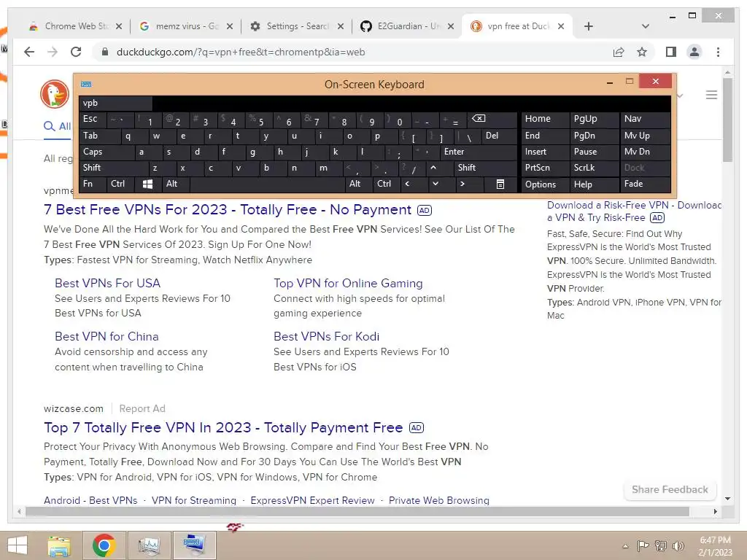The width and height of the screenshot is (747, 560).
Task: Click the On-Screen Keyboard taskbar icon
Action: 194,545
